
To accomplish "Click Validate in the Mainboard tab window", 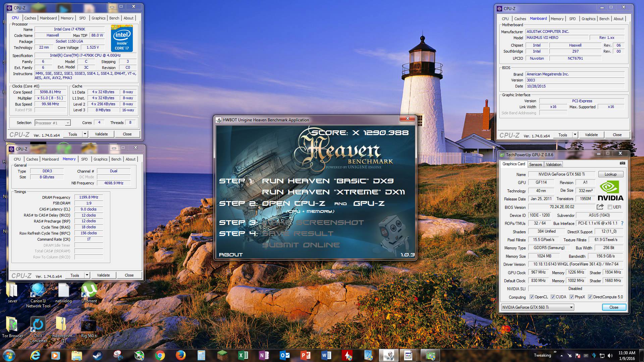I will 591,135.
